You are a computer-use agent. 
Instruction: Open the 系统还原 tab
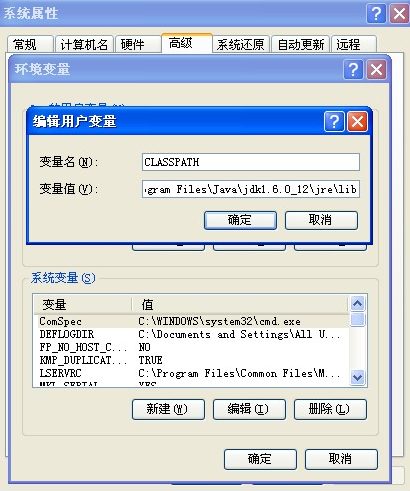pyautogui.click(x=241, y=44)
